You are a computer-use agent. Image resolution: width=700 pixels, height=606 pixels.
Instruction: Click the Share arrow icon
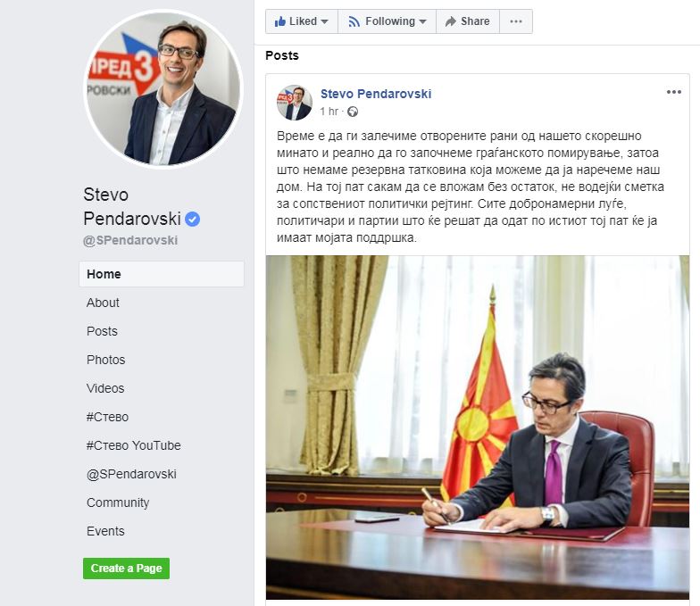pyautogui.click(x=450, y=21)
